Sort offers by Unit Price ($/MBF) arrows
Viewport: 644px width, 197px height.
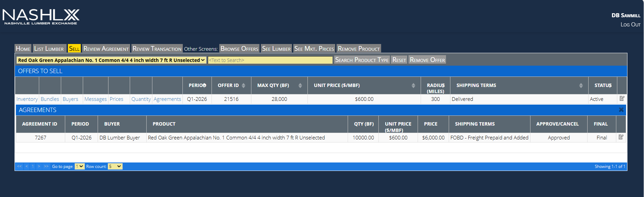pos(413,85)
